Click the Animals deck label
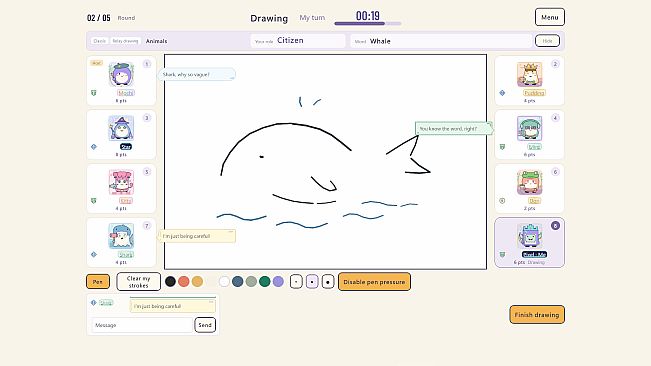Image resolution: width=651 pixels, height=366 pixels. click(157, 41)
